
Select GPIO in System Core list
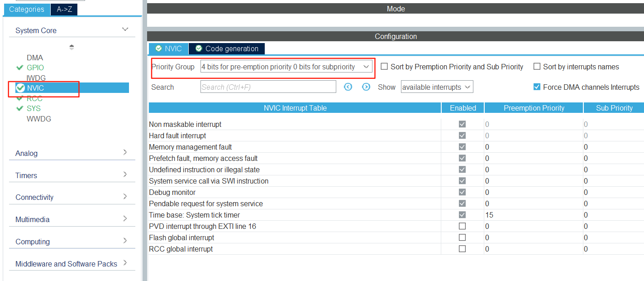coord(35,68)
